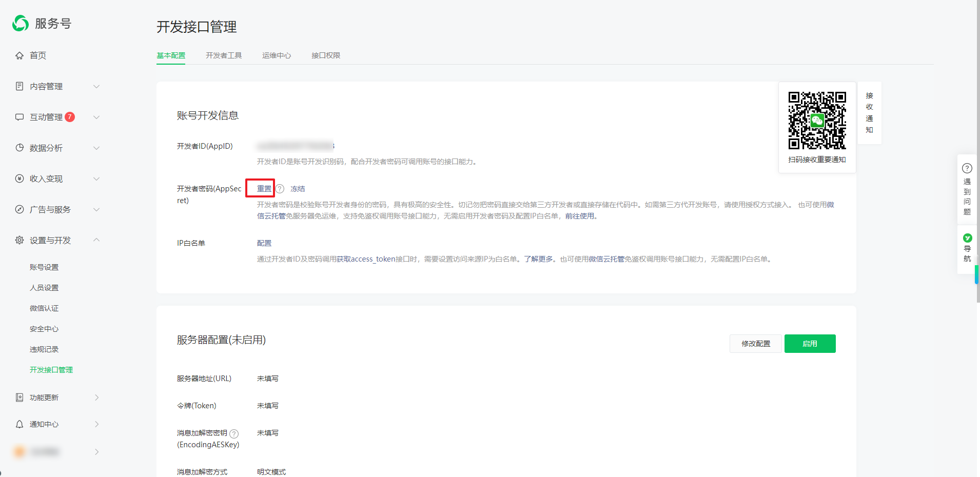Click help icon next to 消息加解密密钥
This screenshot has height=477, width=980.
(x=234, y=433)
